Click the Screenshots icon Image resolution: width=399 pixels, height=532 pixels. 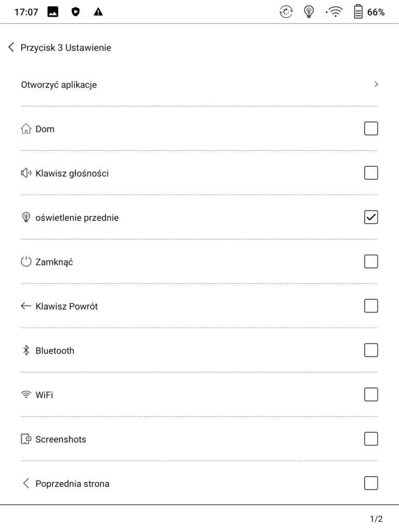[x=26, y=439]
